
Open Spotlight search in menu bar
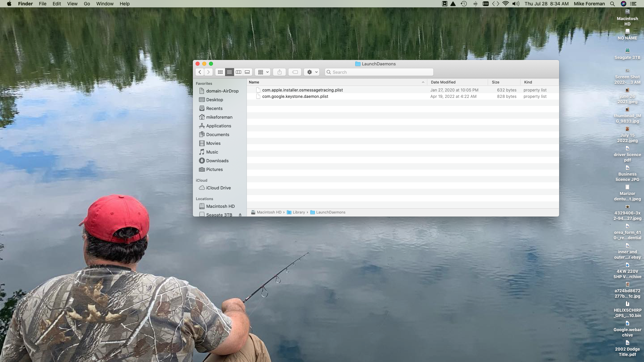coord(612,4)
